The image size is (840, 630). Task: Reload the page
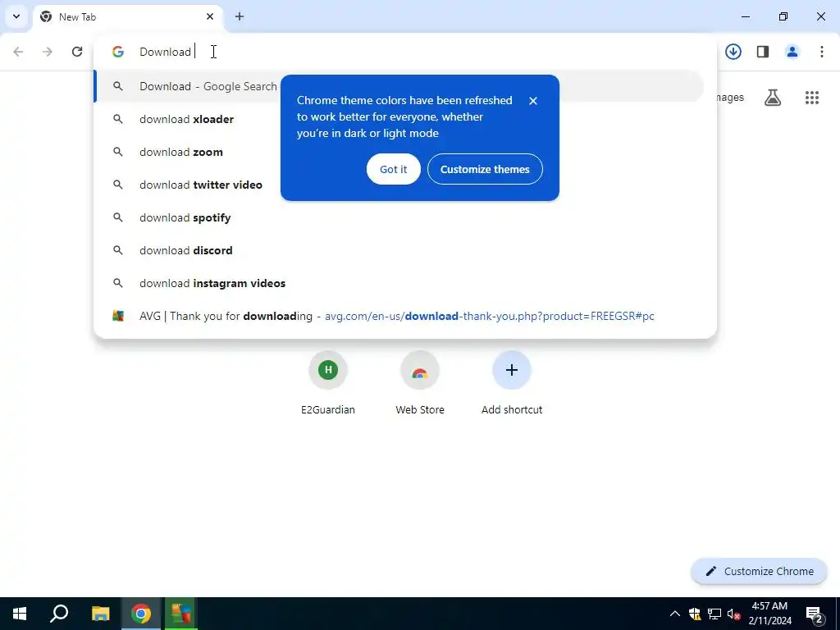click(x=77, y=52)
